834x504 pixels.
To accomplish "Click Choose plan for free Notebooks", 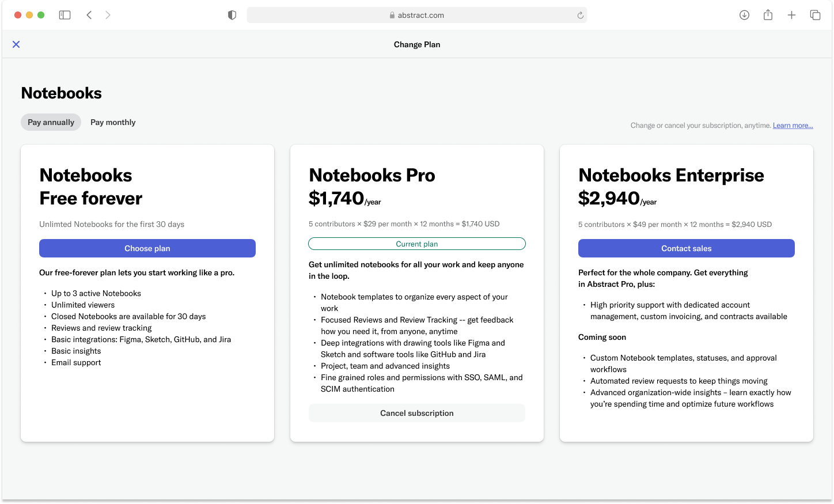I will tap(147, 248).
